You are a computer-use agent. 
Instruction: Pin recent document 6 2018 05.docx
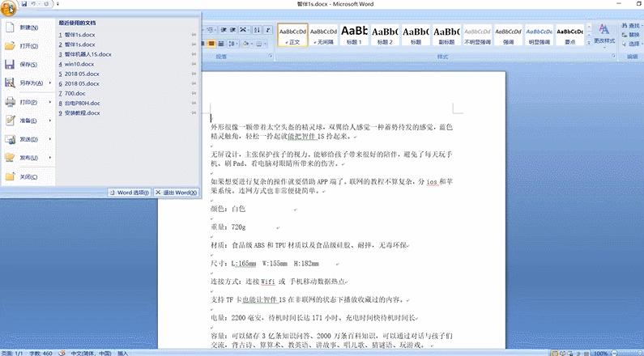point(194,83)
